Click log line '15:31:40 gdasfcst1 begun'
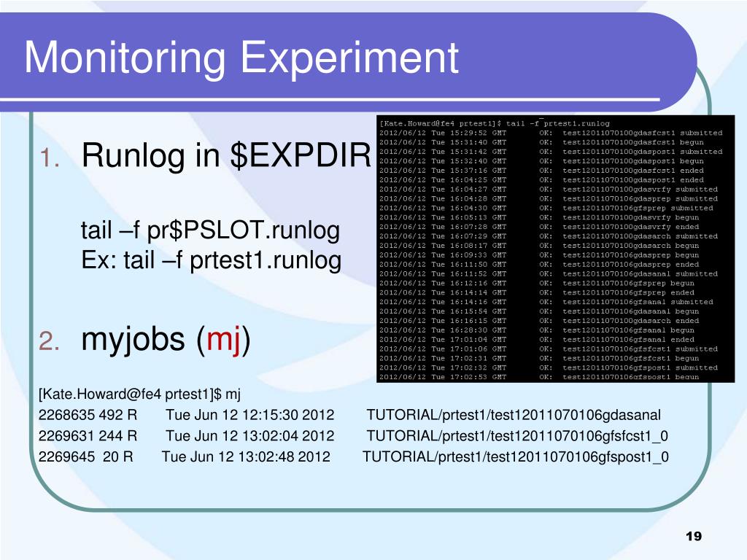 click(x=541, y=142)
